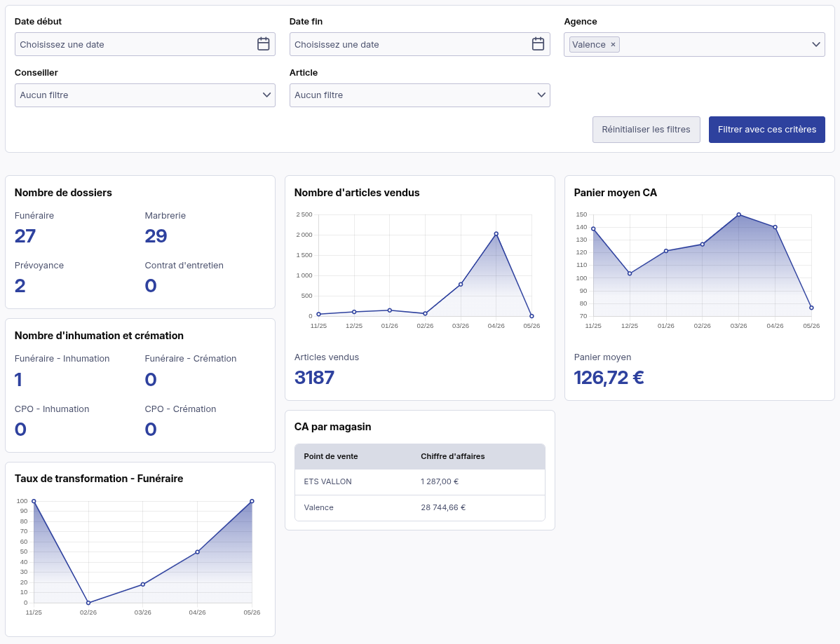
Task: Select the 05/26 point on Panier moyen chart
Action: pyautogui.click(x=812, y=308)
